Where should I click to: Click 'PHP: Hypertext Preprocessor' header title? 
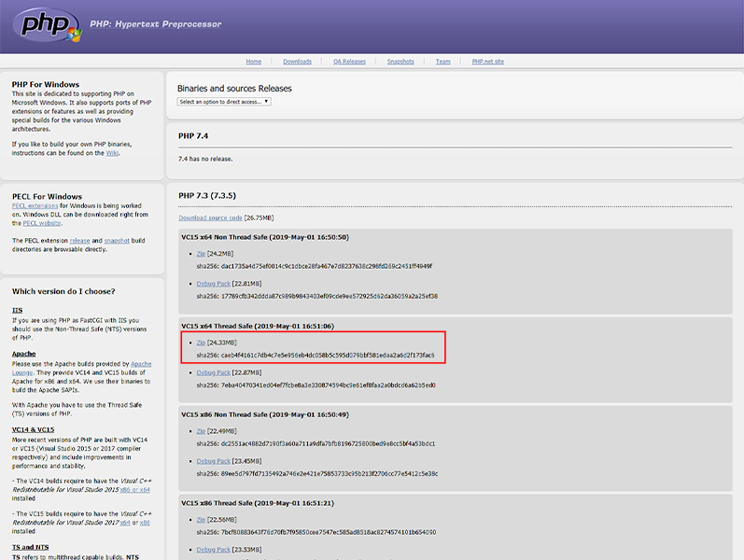click(x=156, y=24)
